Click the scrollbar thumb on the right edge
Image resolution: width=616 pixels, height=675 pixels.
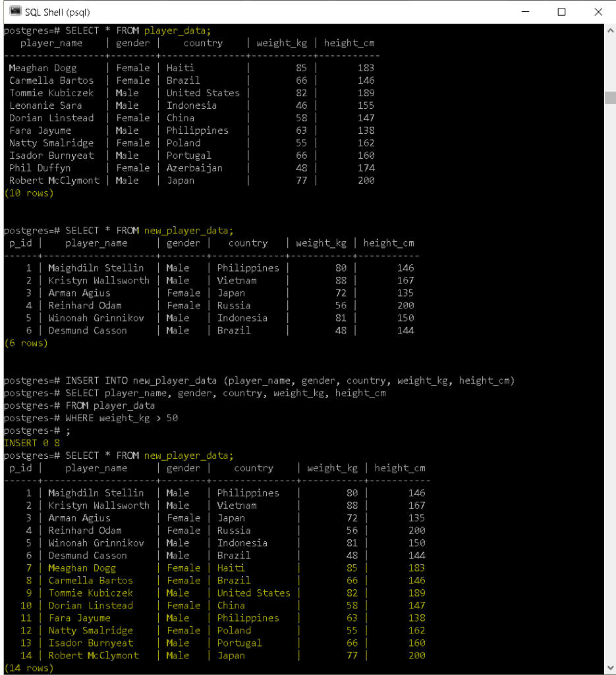pyautogui.click(x=609, y=98)
